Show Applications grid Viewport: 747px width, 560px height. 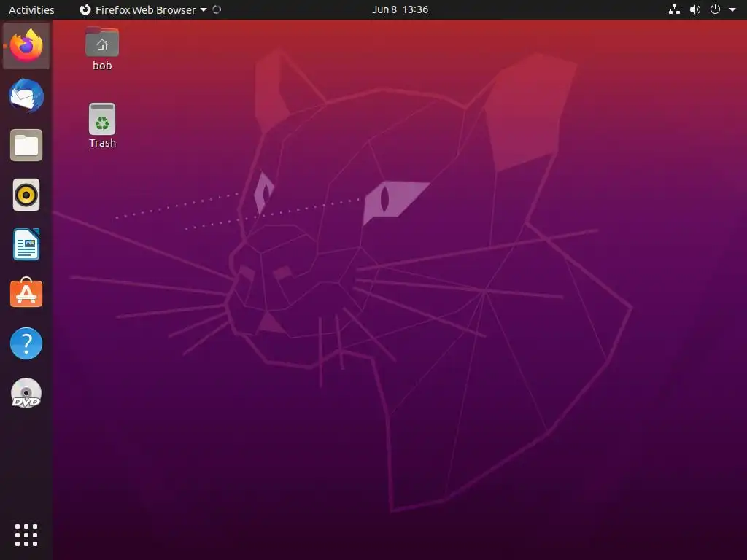pyautogui.click(x=26, y=535)
